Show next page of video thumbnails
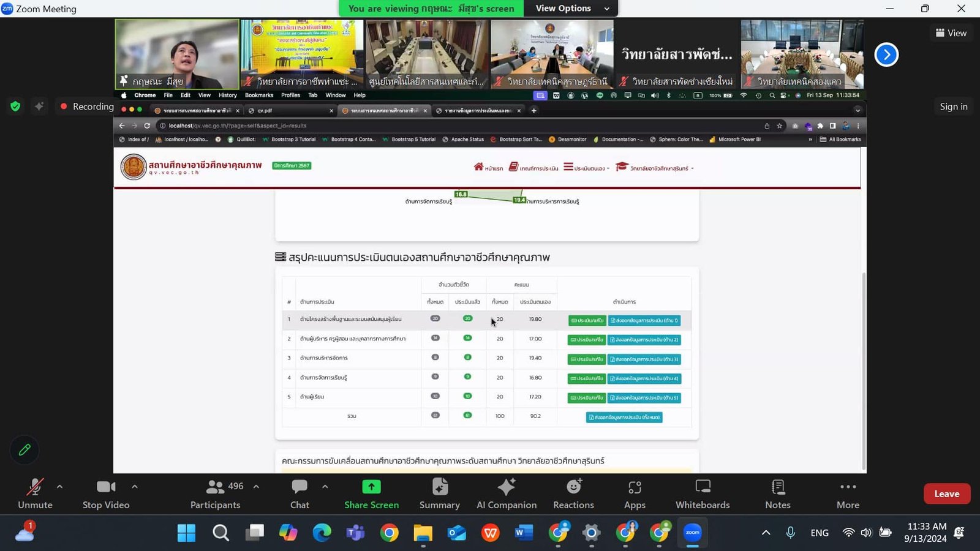This screenshot has width=980, height=551. pyautogui.click(x=886, y=54)
